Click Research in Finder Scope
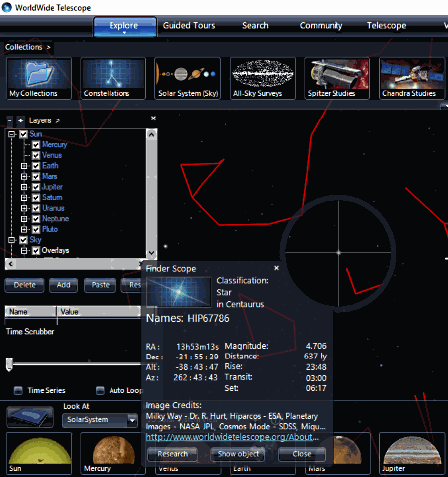 173,454
